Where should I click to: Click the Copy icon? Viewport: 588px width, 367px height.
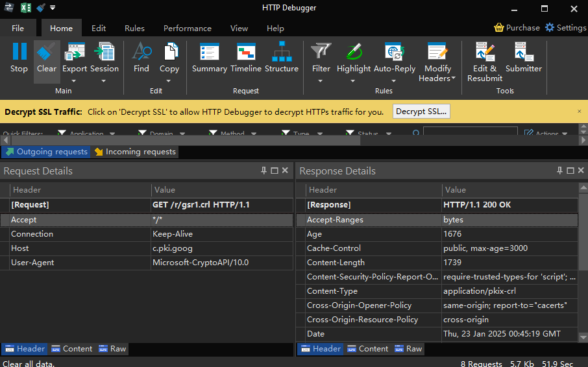tap(169, 53)
